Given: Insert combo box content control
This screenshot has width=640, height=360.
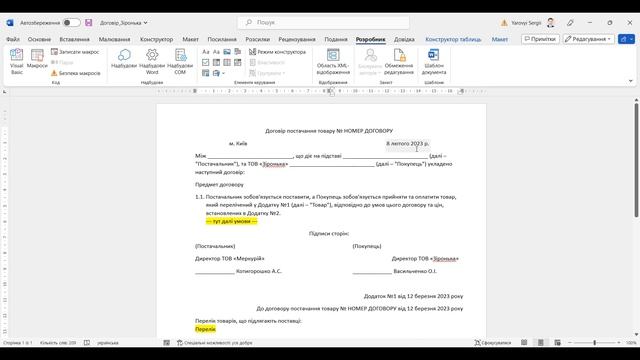Looking at the screenshot, I should [216, 62].
